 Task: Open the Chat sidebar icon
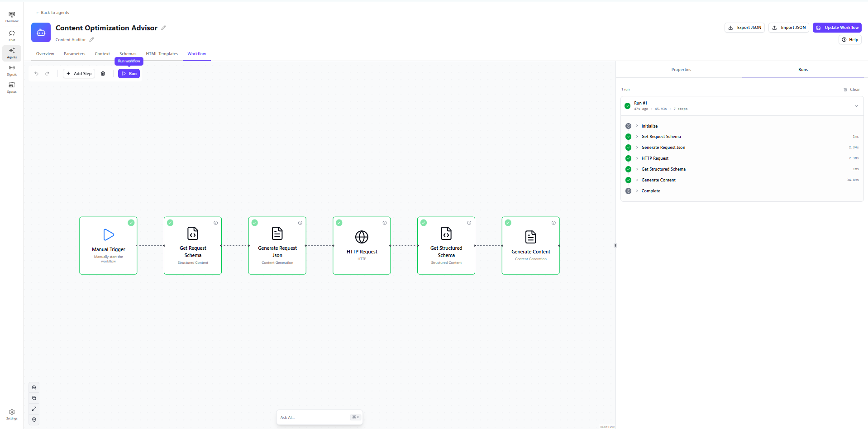point(12,36)
